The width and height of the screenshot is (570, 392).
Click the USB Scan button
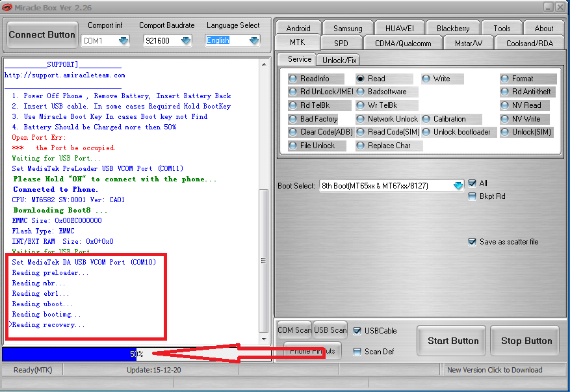(330, 330)
